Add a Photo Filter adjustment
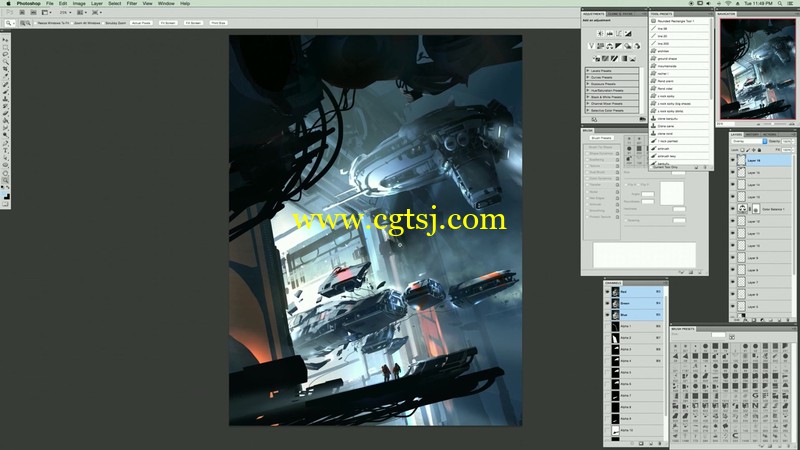Viewport: 800px width, 450px height. pyautogui.click(x=628, y=46)
